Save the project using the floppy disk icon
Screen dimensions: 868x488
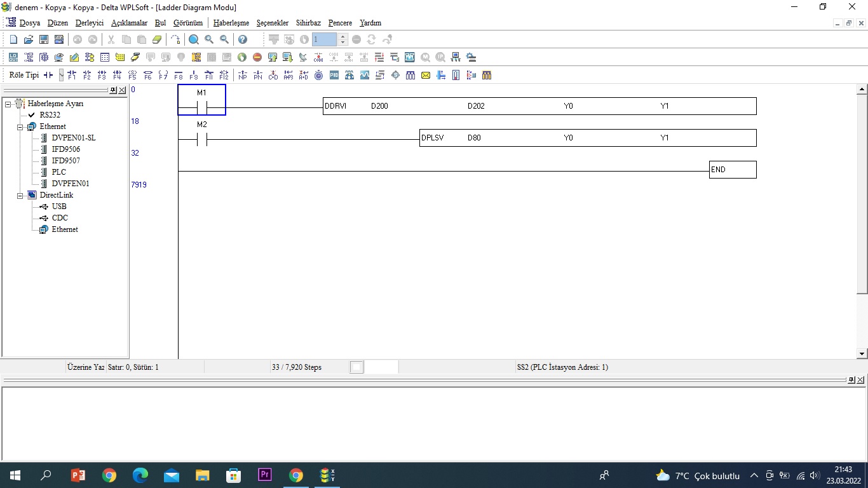pyautogui.click(x=44, y=39)
